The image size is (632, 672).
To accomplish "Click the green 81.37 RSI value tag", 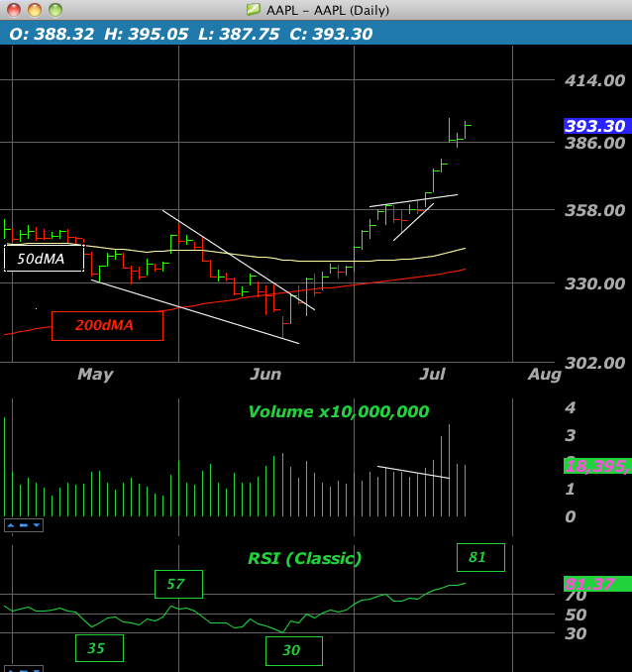I will (597, 584).
